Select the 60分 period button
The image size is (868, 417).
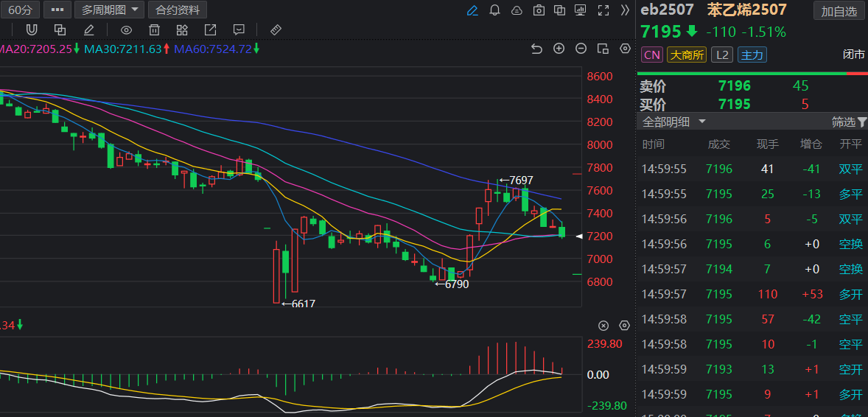pyautogui.click(x=20, y=10)
